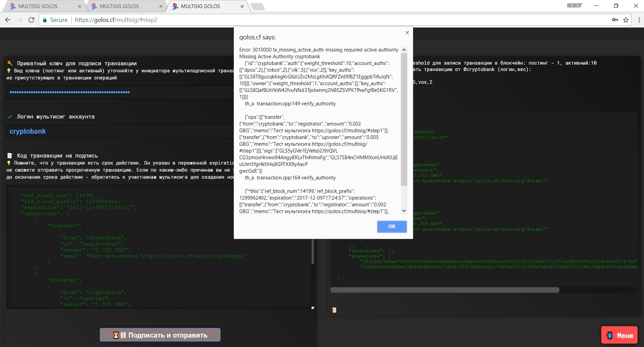Open a new browser tab
The height and width of the screenshot is (347, 644).
(258, 6)
